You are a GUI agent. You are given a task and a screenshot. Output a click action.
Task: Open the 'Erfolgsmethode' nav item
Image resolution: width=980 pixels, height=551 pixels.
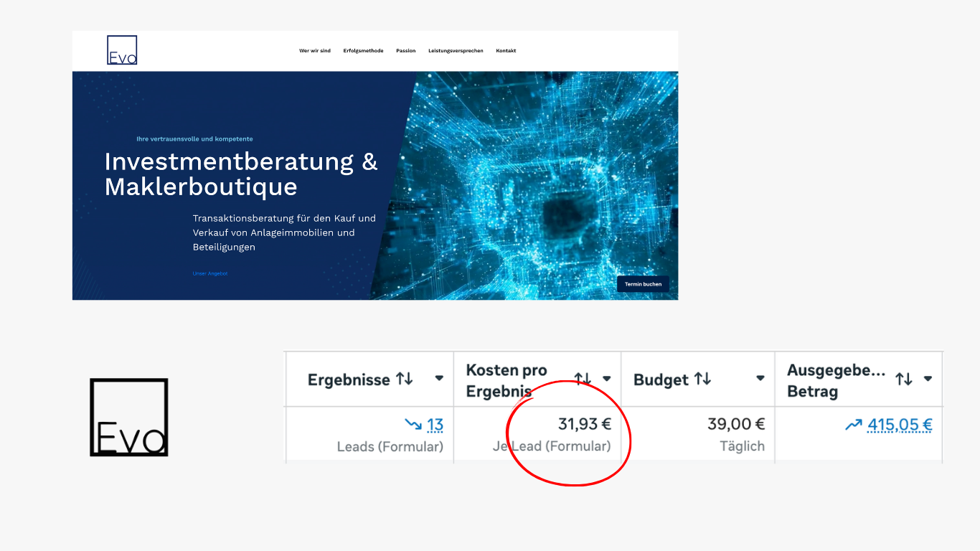click(x=363, y=51)
